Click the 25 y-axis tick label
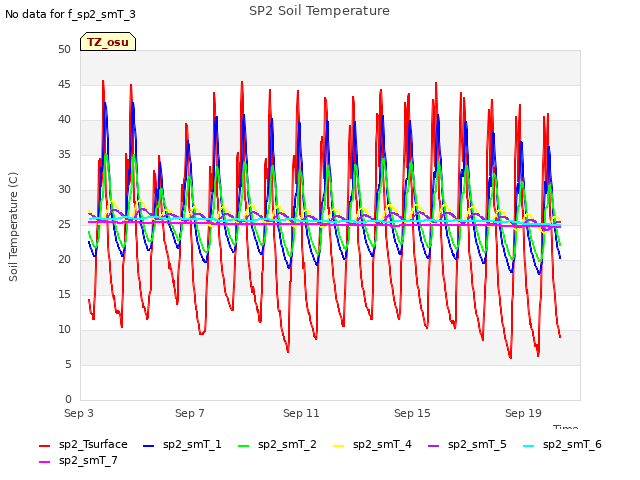 click(64, 224)
